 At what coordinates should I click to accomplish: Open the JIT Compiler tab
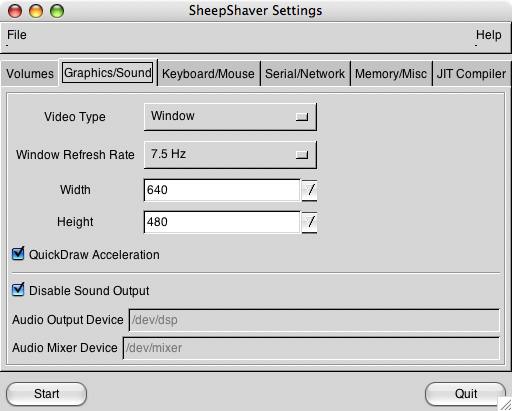coord(471,74)
